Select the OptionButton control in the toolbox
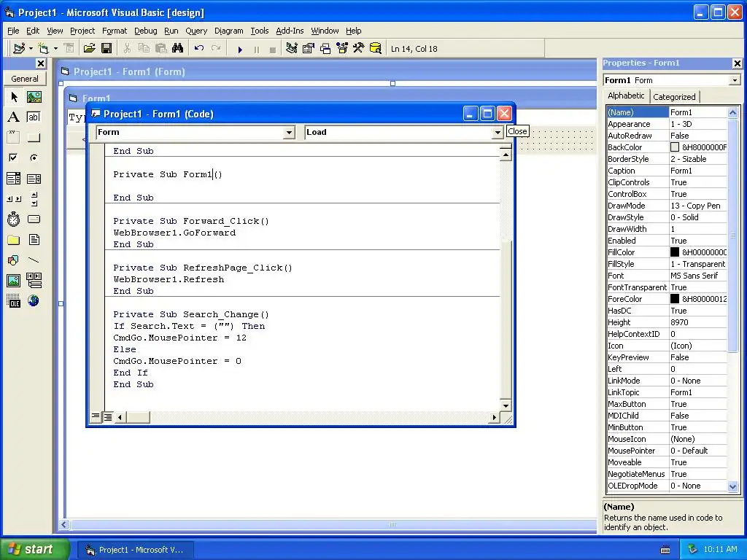The height and width of the screenshot is (560, 747). point(34,157)
